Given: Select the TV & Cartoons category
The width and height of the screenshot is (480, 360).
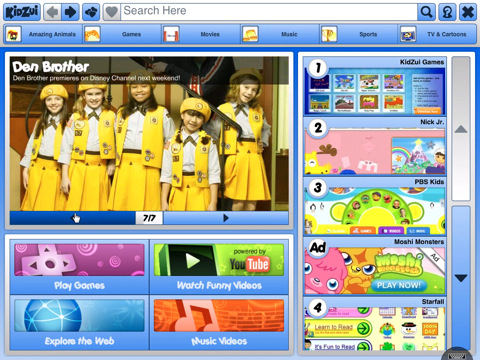Looking at the screenshot, I should coord(437,34).
